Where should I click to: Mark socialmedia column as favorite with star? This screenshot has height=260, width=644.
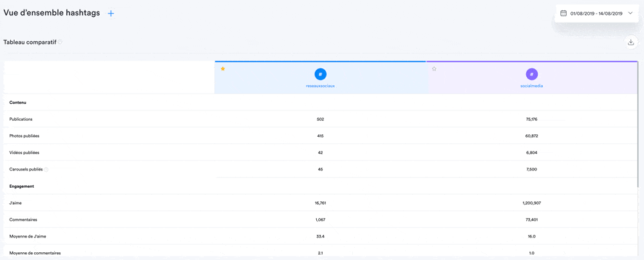click(434, 69)
